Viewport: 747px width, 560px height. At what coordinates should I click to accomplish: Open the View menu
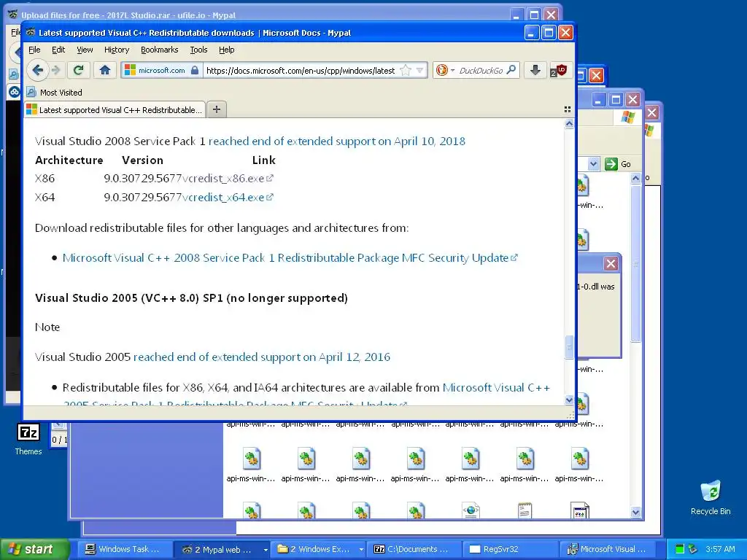click(85, 50)
